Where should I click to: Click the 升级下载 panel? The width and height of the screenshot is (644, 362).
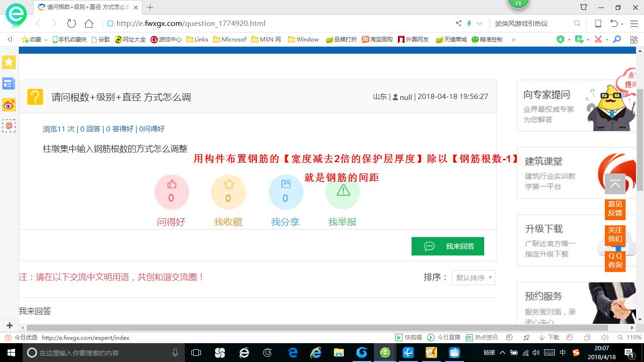click(x=577, y=240)
